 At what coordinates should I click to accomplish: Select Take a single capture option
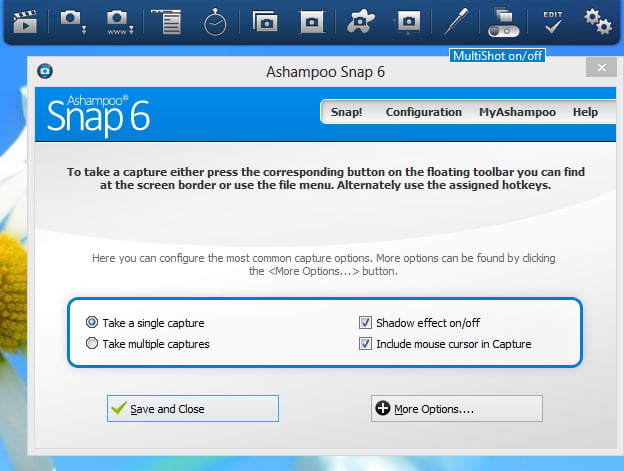click(92, 322)
